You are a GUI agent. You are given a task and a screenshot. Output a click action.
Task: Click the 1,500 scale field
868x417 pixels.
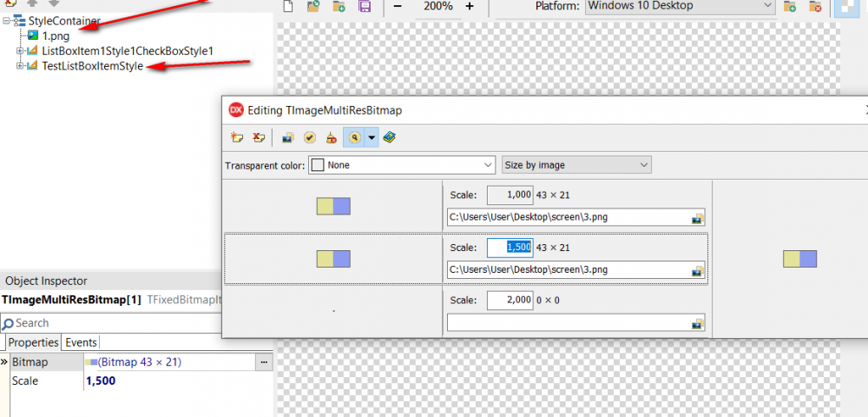click(x=510, y=248)
